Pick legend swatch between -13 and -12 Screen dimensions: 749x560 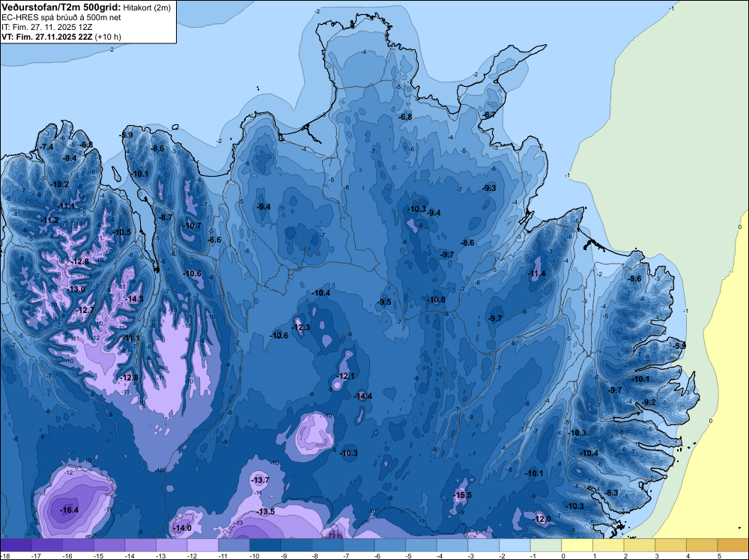pyautogui.click(x=172, y=545)
